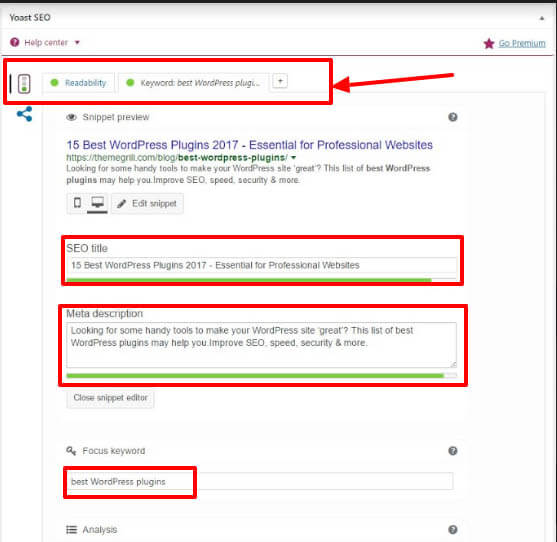The image size is (557, 542).
Task: Switch to the Readability tab
Action: tap(79, 83)
